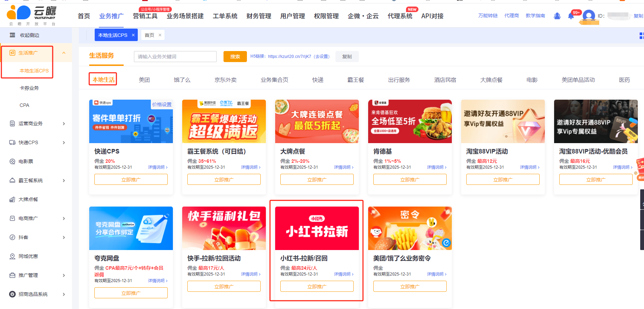The width and height of the screenshot is (644, 309).
Task: Click the 云瞻 logo
Action: 32,16
